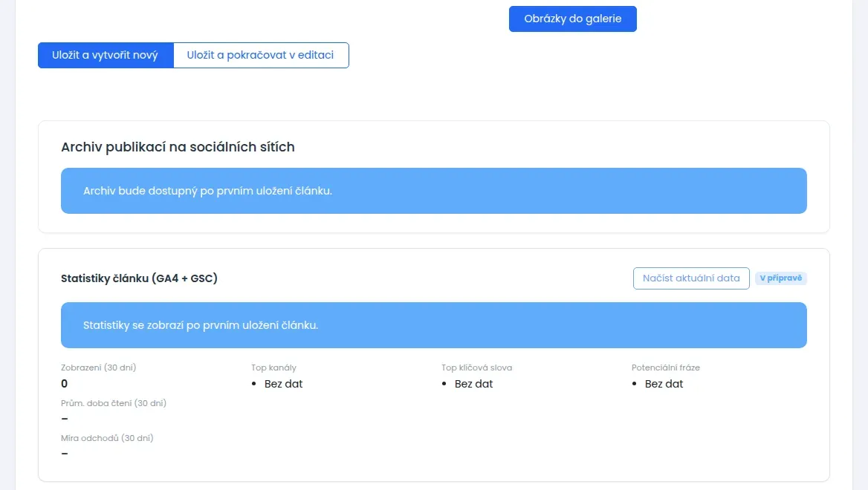
Task: Click the Archiv publikací na sociálních sítích heading
Action: pyautogui.click(x=178, y=147)
